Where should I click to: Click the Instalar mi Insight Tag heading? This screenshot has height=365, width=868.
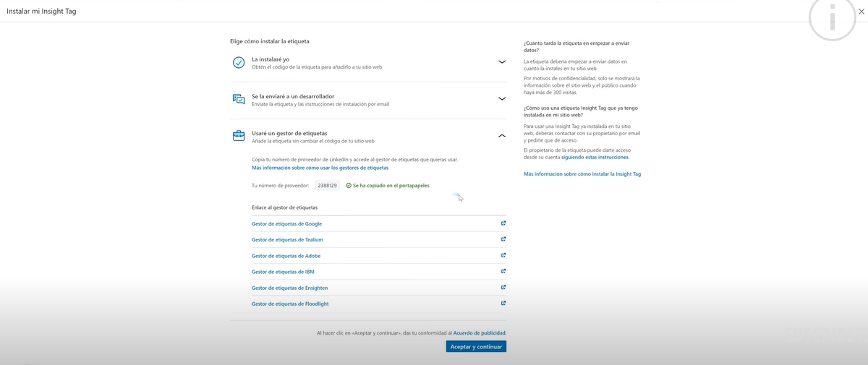[x=41, y=12]
